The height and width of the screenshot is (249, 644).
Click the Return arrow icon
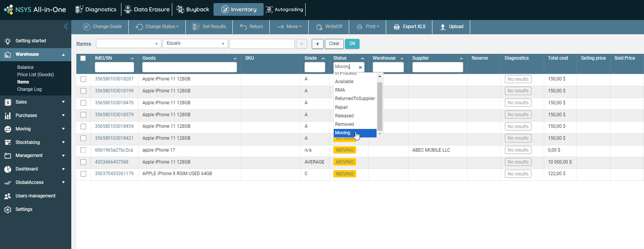tap(243, 27)
